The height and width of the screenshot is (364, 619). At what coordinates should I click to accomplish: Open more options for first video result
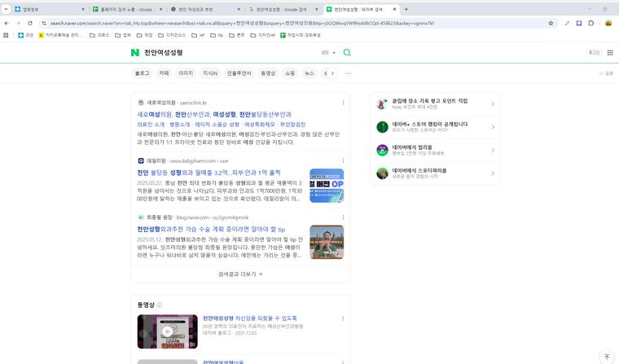[x=343, y=318]
